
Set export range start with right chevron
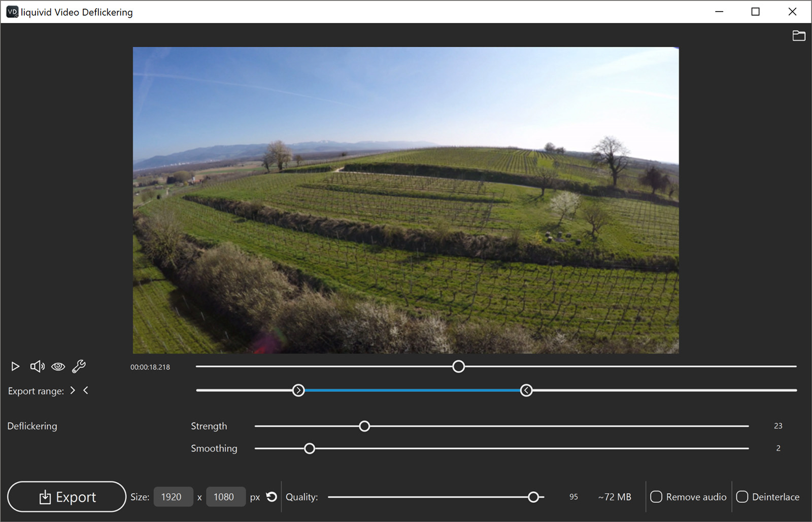click(73, 390)
